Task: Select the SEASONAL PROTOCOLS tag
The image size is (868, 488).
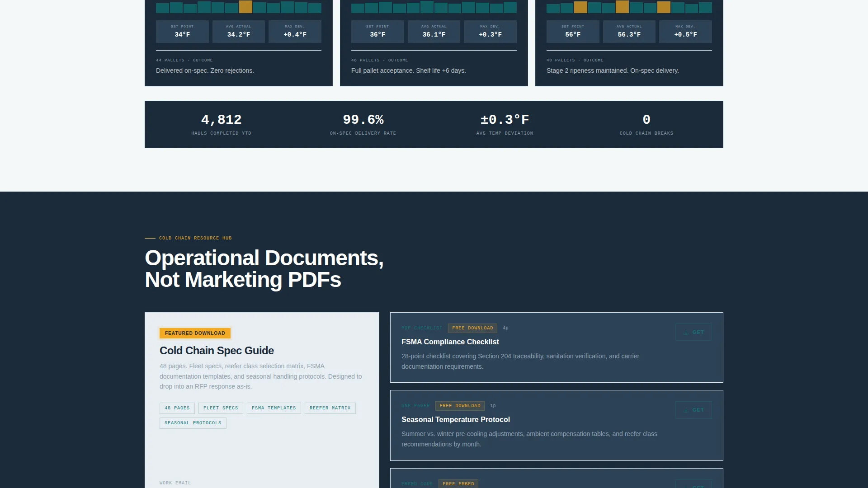Action: pyautogui.click(x=193, y=423)
